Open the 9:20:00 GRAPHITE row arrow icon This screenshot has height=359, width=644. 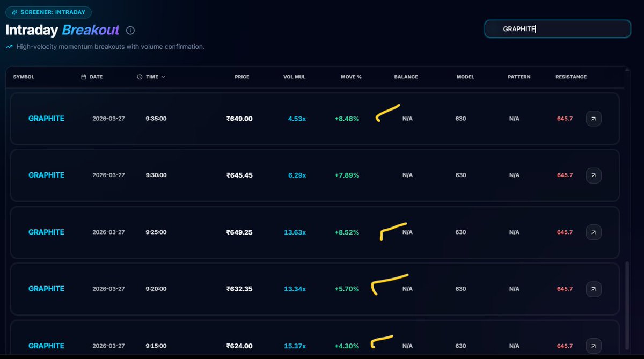[594, 289]
